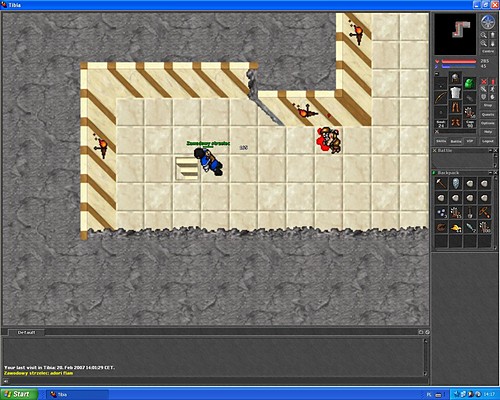Screen dimensions: 500x400
Task: Close the Battle panel
Action: [x=495, y=151]
